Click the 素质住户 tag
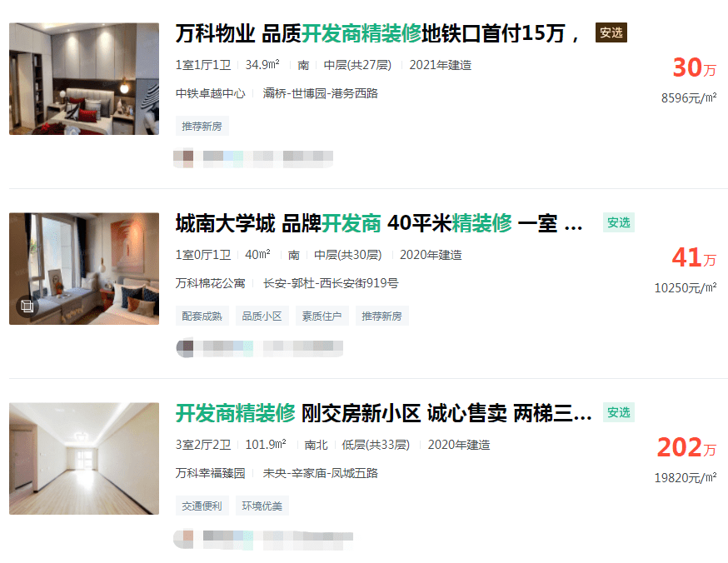The width and height of the screenshot is (728, 563). point(322,316)
